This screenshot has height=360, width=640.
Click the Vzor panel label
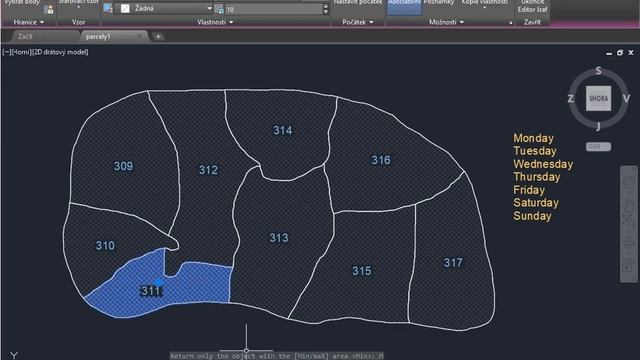78,22
